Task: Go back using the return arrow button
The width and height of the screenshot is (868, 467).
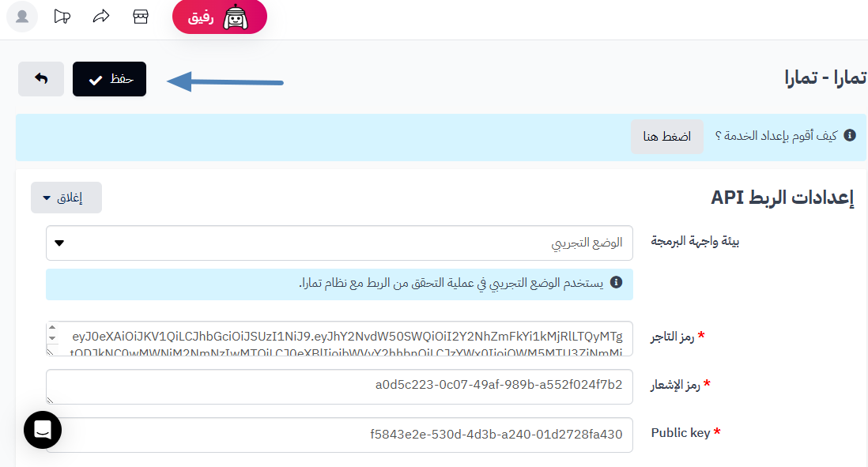Action: tap(41, 79)
